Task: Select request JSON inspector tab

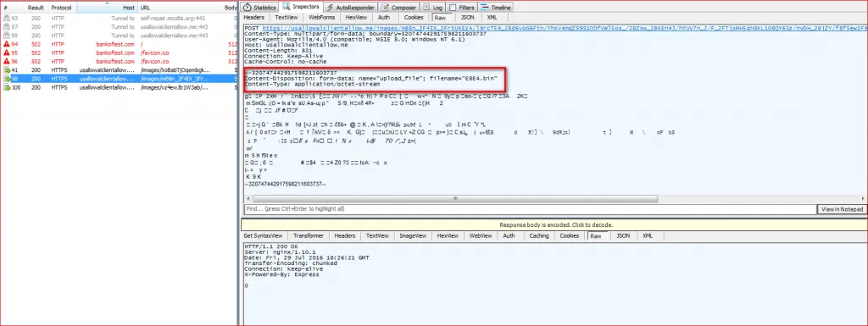Action: pyautogui.click(x=468, y=18)
